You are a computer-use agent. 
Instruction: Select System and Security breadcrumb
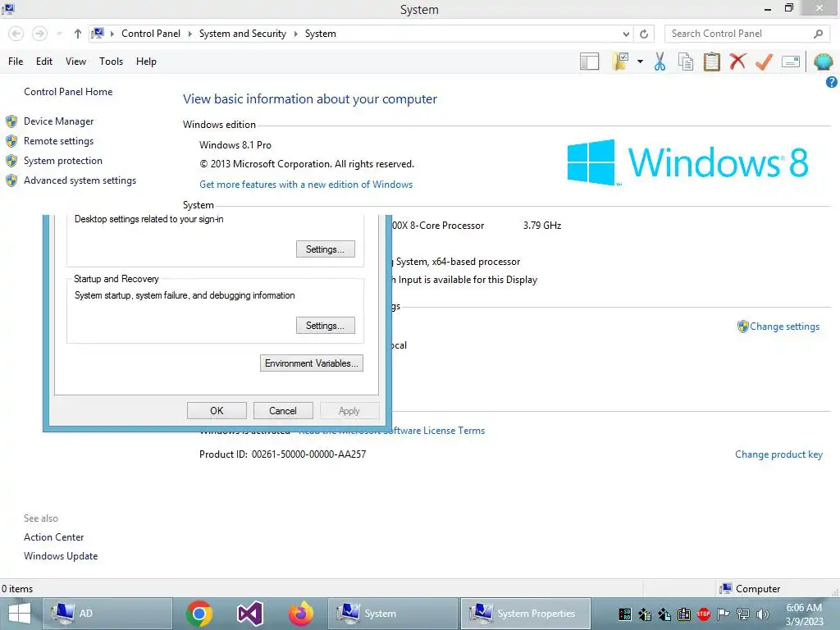(243, 34)
